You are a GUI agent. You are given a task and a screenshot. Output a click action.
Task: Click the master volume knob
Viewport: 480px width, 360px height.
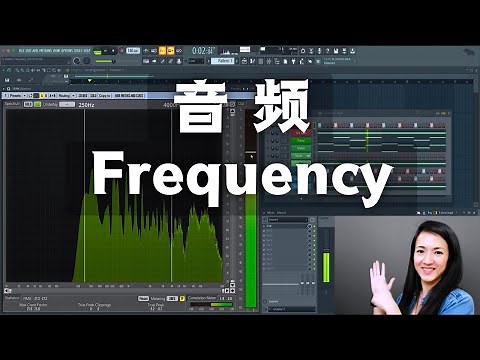point(76,61)
